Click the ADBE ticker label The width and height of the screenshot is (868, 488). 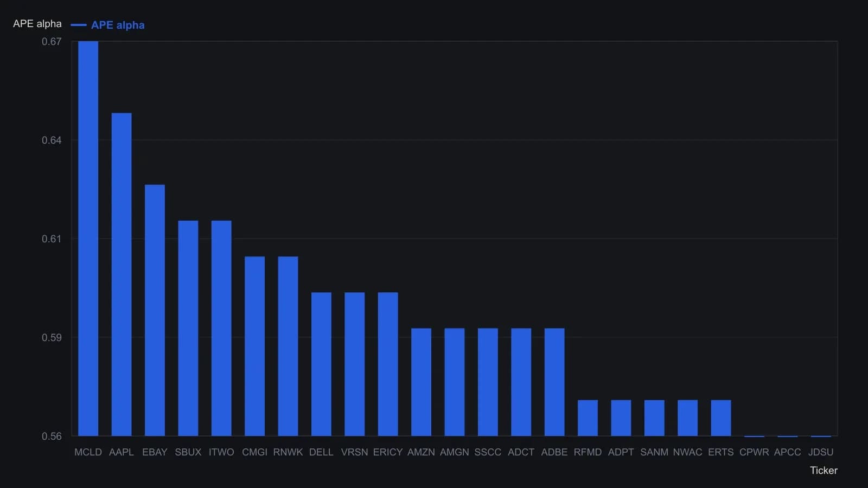pyautogui.click(x=554, y=452)
